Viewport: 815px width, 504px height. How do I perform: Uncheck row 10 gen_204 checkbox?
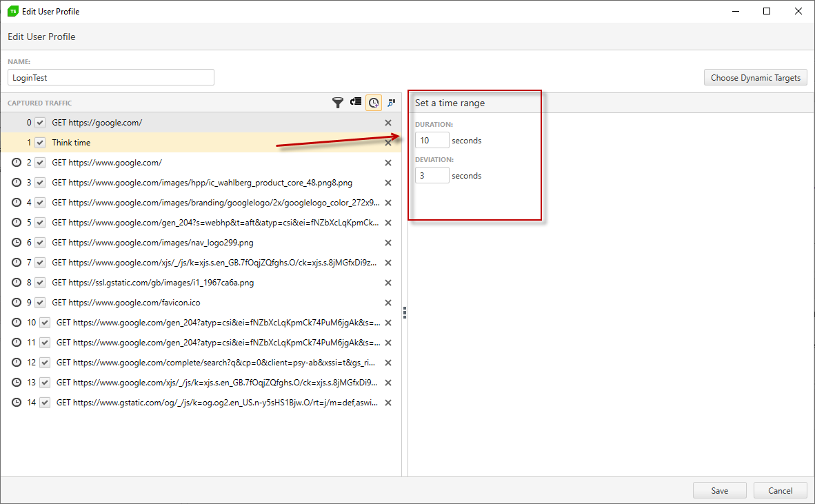tap(45, 323)
